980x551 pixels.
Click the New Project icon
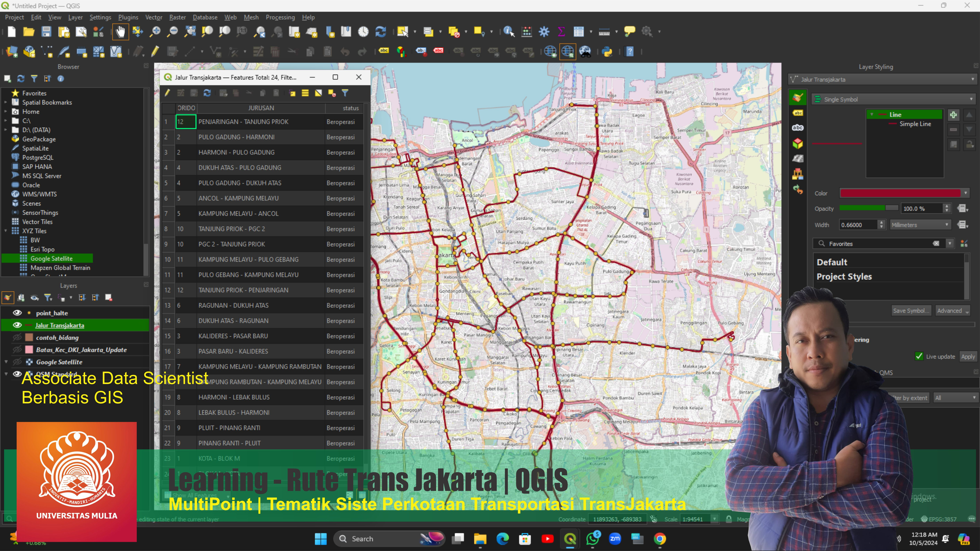tap(11, 32)
